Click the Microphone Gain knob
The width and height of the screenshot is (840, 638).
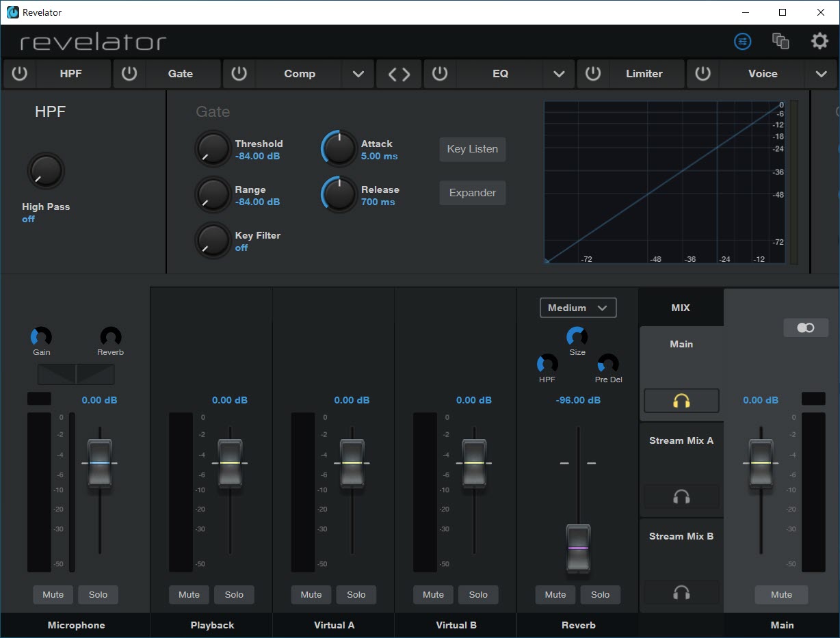[41, 336]
